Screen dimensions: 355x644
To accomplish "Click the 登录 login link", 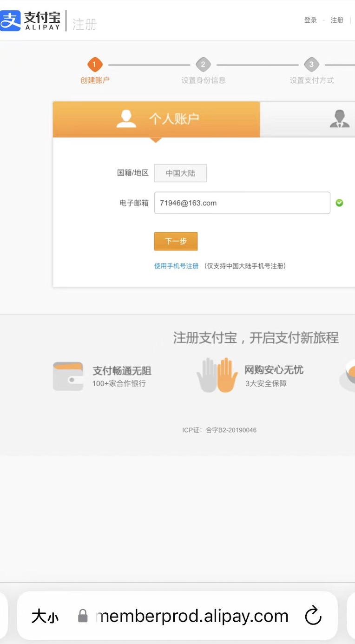I will coord(310,20).
